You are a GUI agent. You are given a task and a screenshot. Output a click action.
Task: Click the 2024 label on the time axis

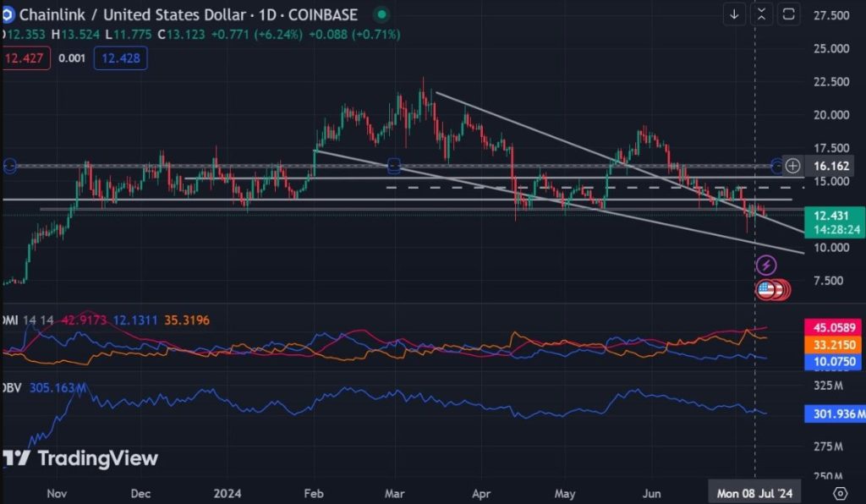pyautogui.click(x=227, y=493)
